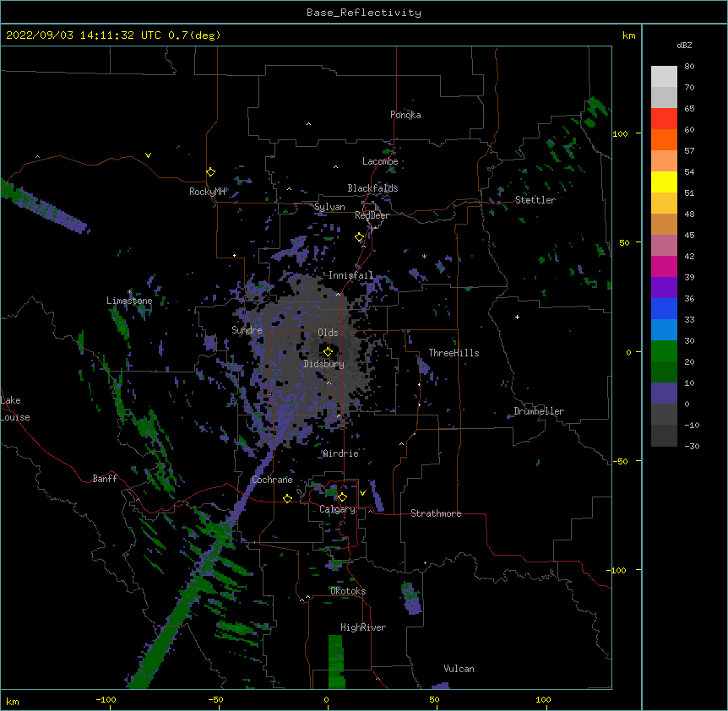Click the Innisfail label
This screenshot has width=728, height=711.
(x=350, y=275)
